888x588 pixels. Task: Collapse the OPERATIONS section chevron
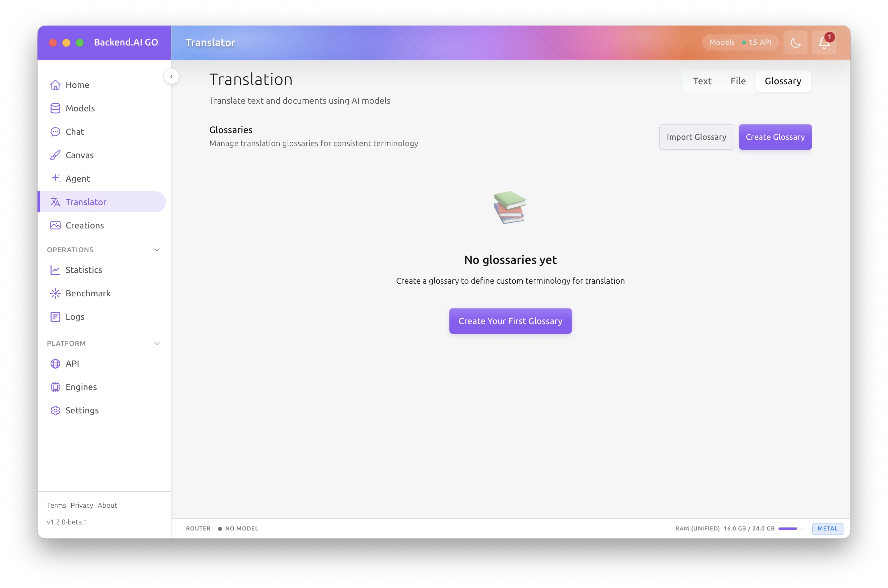pyautogui.click(x=157, y=250)
